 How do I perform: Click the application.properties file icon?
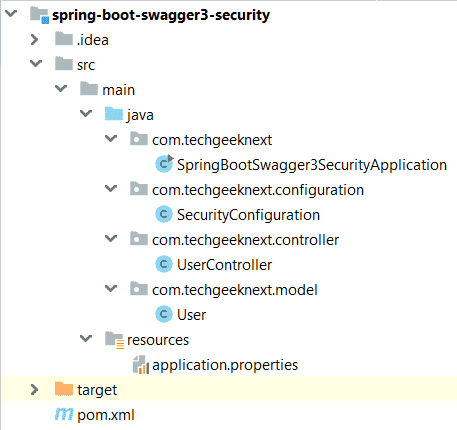coord(140,365)
